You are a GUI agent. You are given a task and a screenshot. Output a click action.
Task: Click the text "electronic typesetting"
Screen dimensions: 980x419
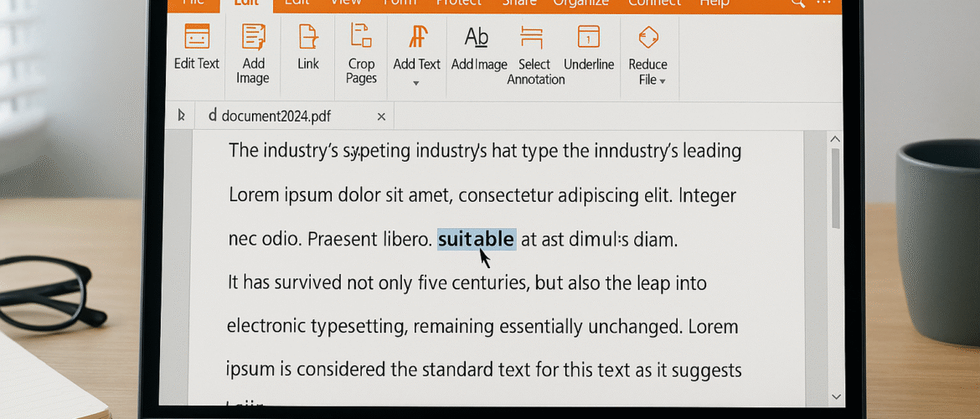click(x=317, y=327)
